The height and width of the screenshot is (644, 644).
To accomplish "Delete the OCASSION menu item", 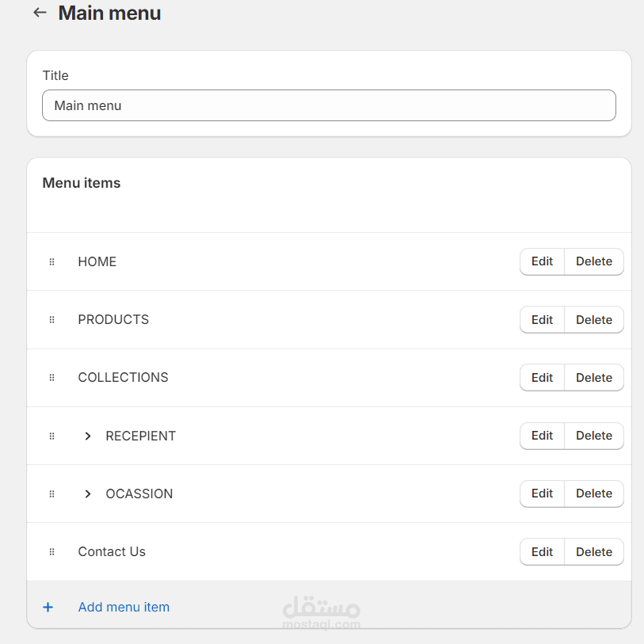I will (x=594, y=493).
